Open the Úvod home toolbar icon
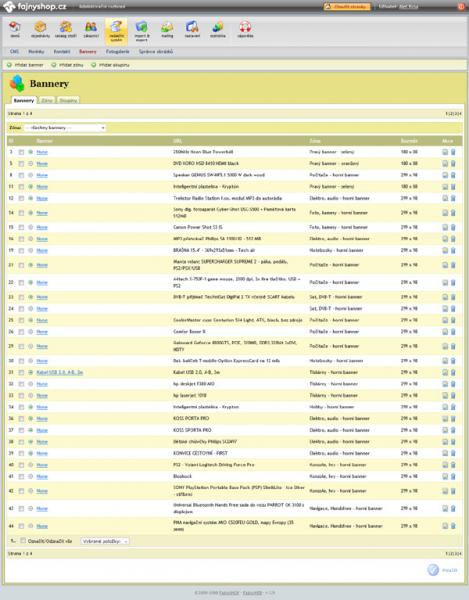This screenshot has height=600, width=469. coord(15,29)
